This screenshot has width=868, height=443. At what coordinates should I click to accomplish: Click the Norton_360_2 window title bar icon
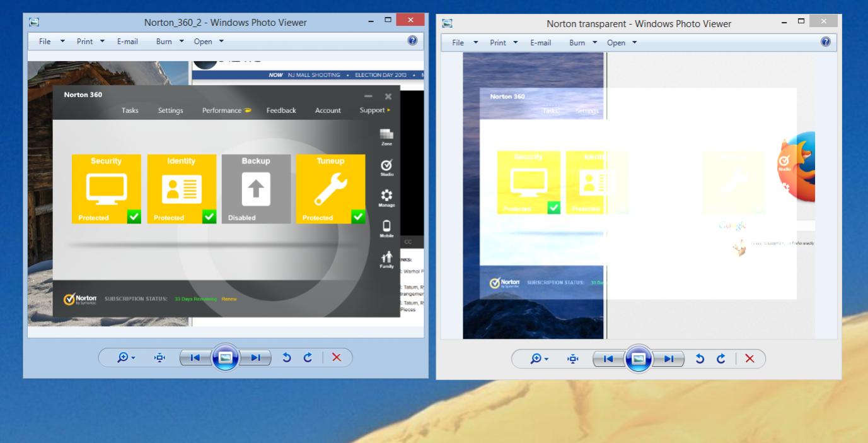(x=35, y=22)
